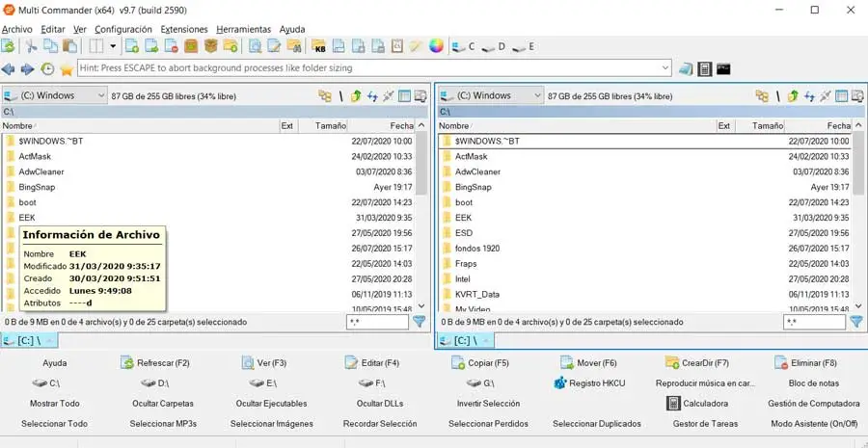Open the Editar menu
This screenshot has width=868, height=448.
pyautogui.click(x=53, y=29)
